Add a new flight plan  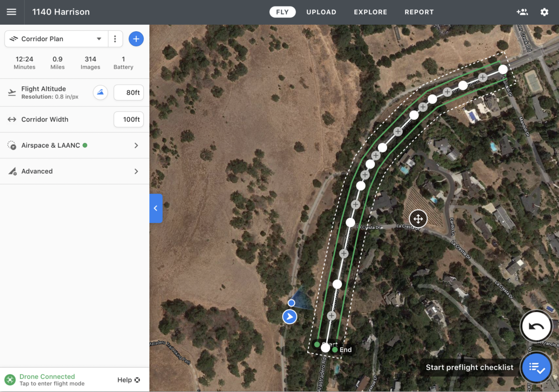(x=136, y=39)
